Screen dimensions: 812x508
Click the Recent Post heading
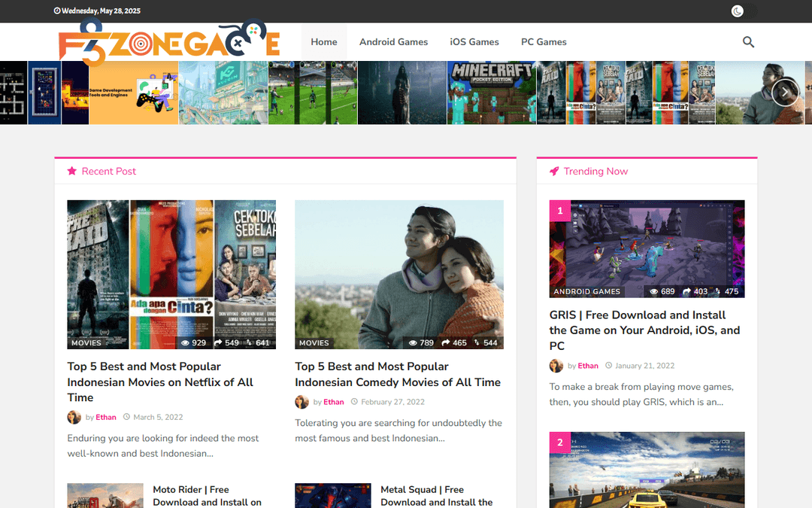pyautogui.click(x=109, y=171)
